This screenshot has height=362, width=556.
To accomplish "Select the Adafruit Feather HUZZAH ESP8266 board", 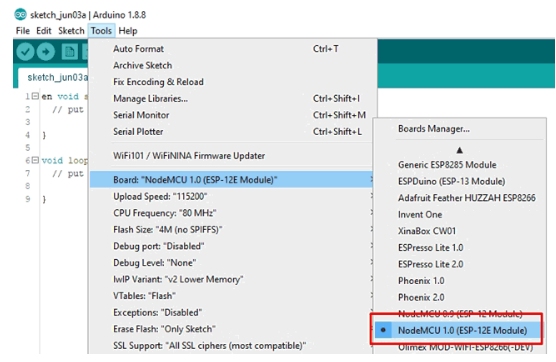I will point(467,198).
